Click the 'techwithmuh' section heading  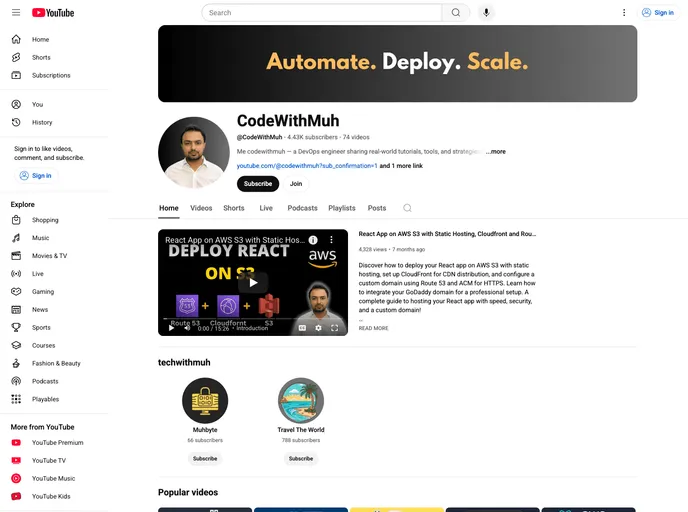pyautogui.click(x=184, y=362)
